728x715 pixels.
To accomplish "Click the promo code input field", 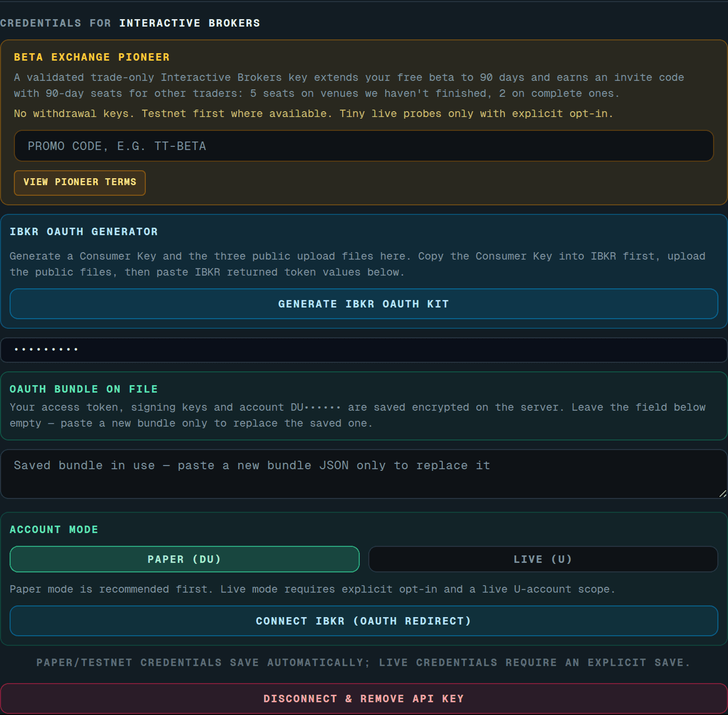I will click(x=363, y=146).
